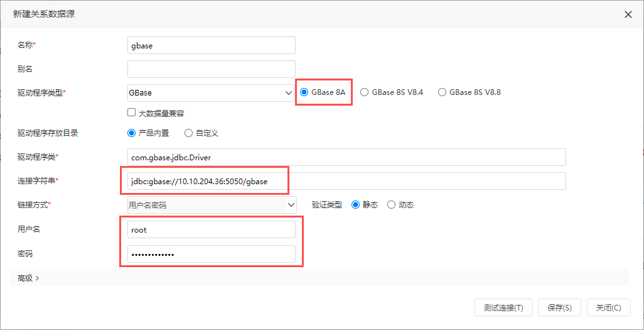Open the 链接方式 用户名密码 dropdown
This screenshot has height=330, width=644.
212,205
